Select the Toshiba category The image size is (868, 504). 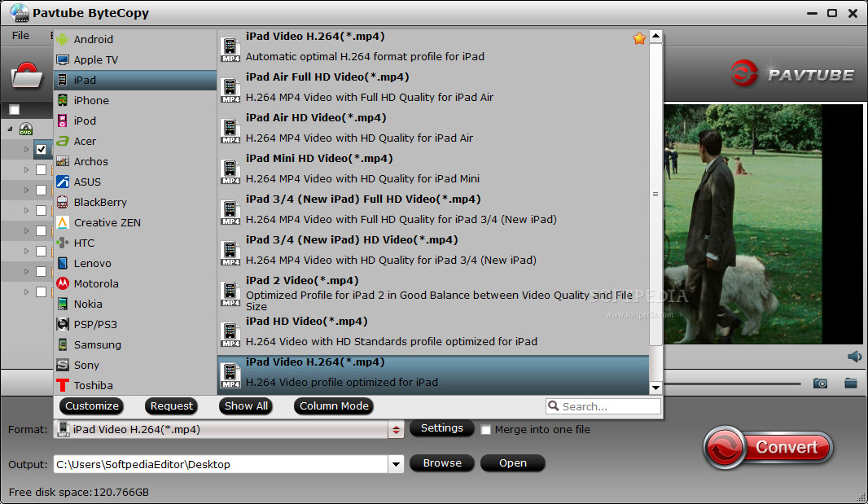tap(135, 385)
